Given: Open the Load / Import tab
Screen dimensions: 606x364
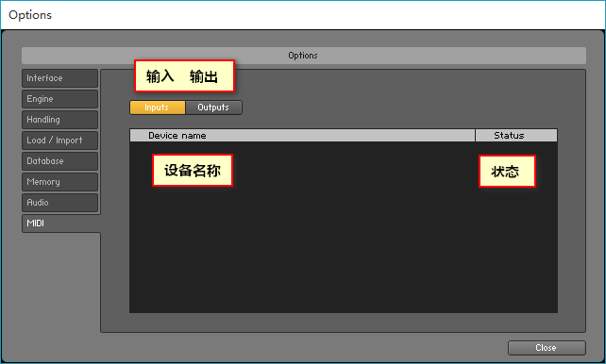Looking at the screenshot, I should pos(59,141).
